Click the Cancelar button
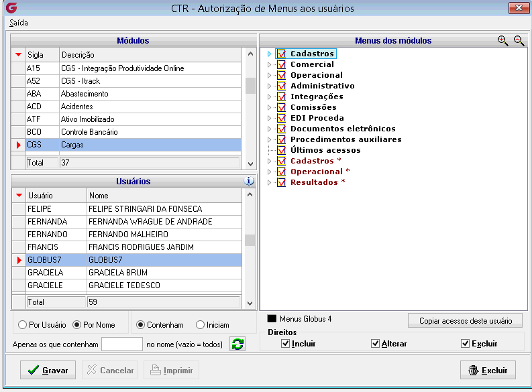 111,370
